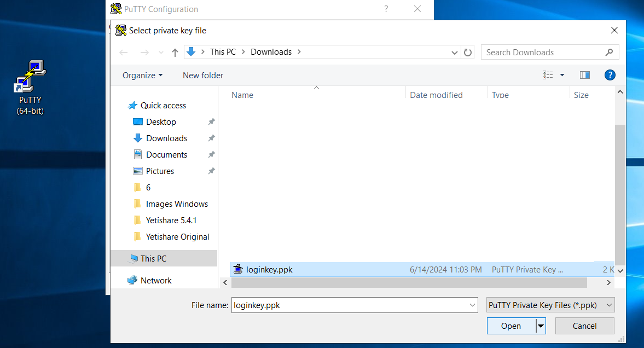The height and width of the screenshot is (348, 644).
Task: Click the horizontal scrollbar left arrow
Action: point(225,283)
